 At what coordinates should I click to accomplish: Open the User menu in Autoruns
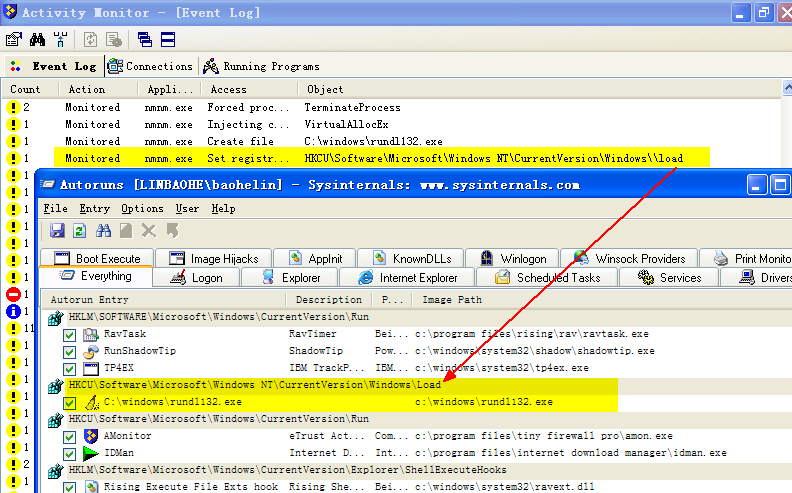[x=187, y=209]
